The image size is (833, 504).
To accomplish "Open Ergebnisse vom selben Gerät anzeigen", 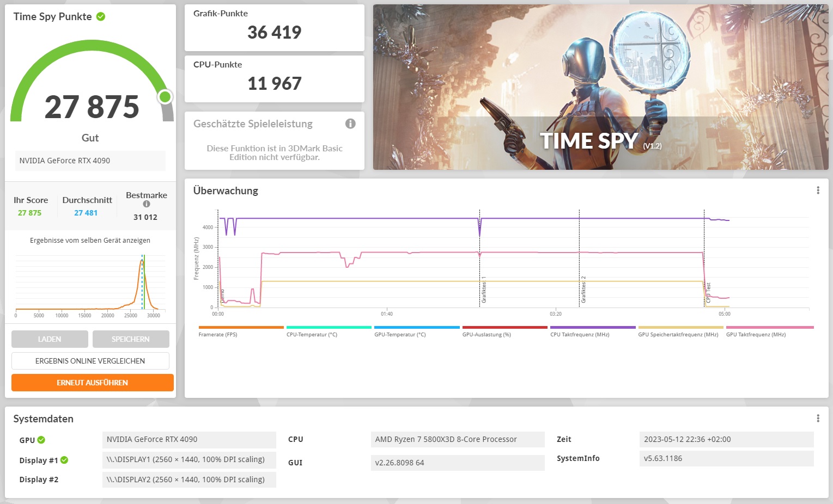I will pos(90,240).
